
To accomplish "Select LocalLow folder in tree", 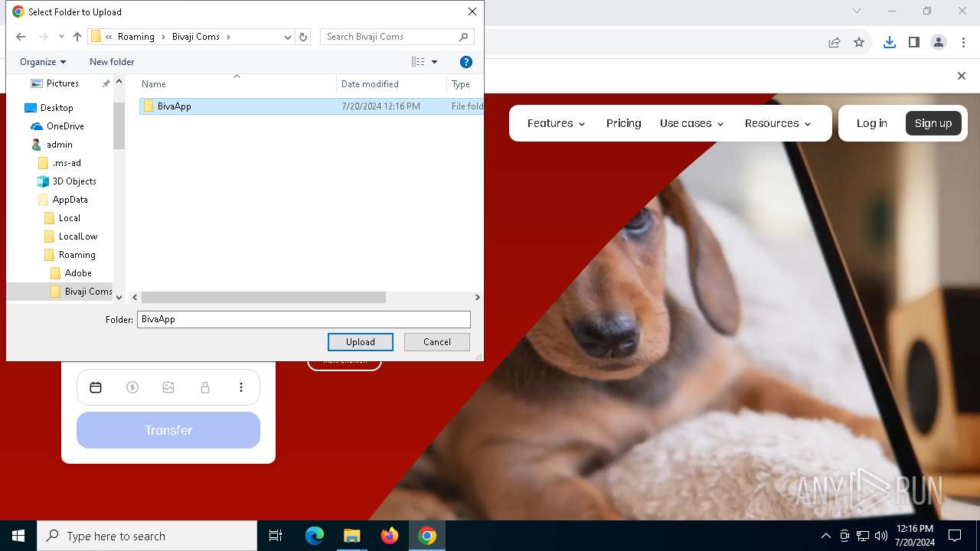I will [x=78, y=236].
